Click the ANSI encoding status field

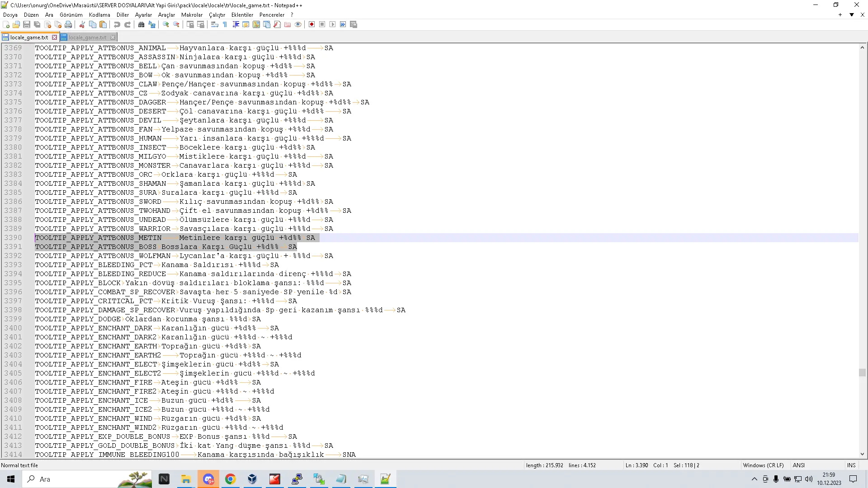[799, 465]
